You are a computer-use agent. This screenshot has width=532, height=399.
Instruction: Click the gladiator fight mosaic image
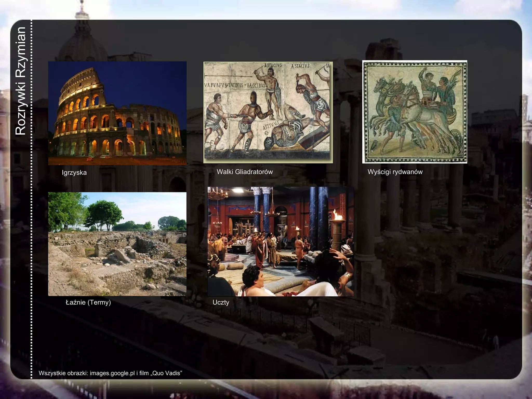[268, 112]
